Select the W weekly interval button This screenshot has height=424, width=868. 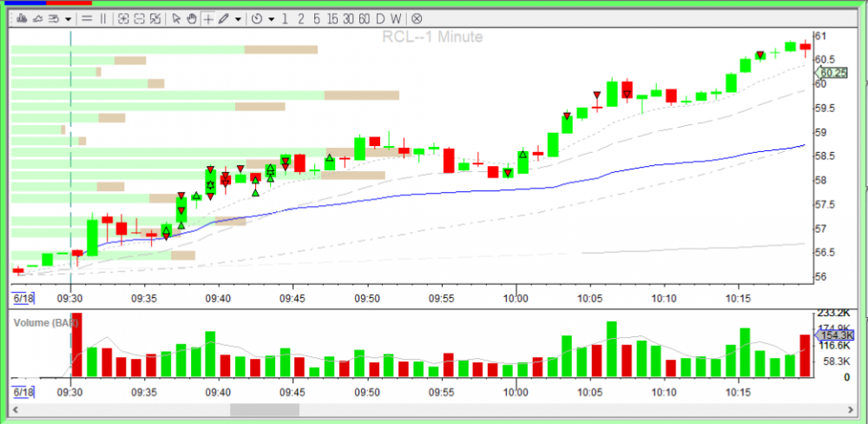coord(396,18)
